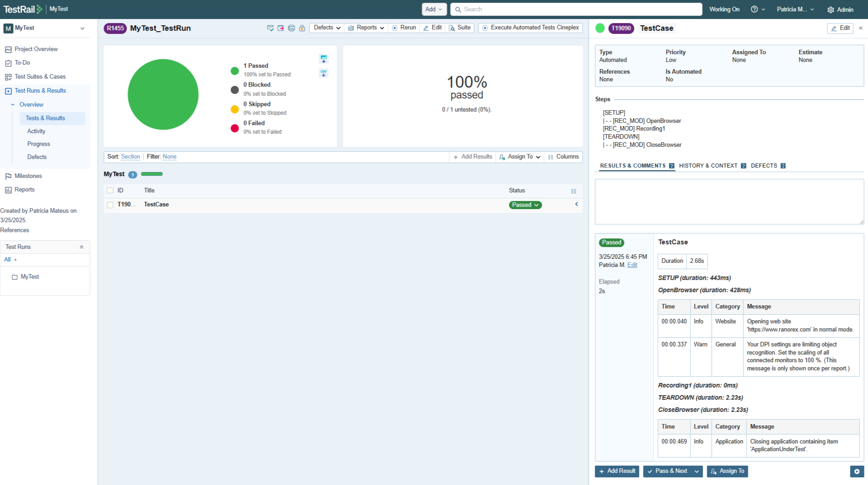Screen dimensions: 868x485
Task: Click the envelope subscribe icon in toolbar
Action: pos(270,28)
